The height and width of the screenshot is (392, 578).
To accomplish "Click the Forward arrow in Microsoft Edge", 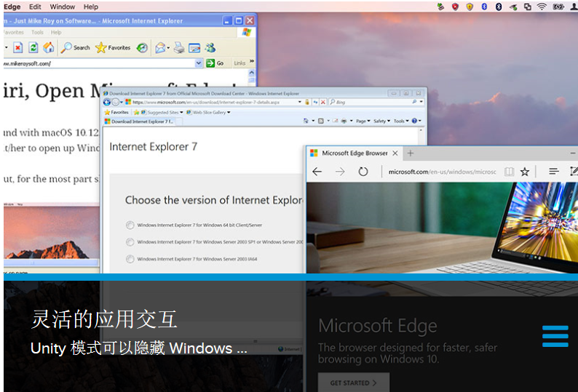I will pyautogui.click(x=340, y=172).
